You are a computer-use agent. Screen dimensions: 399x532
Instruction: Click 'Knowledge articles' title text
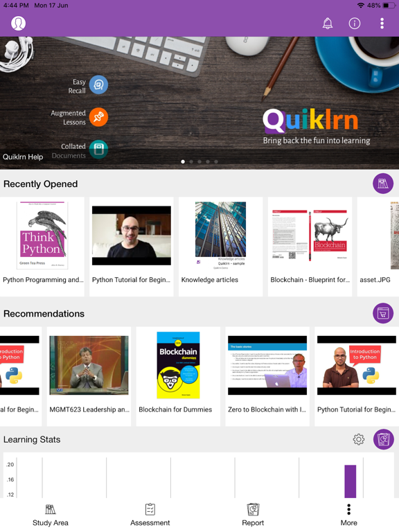[x=210, y=280]
